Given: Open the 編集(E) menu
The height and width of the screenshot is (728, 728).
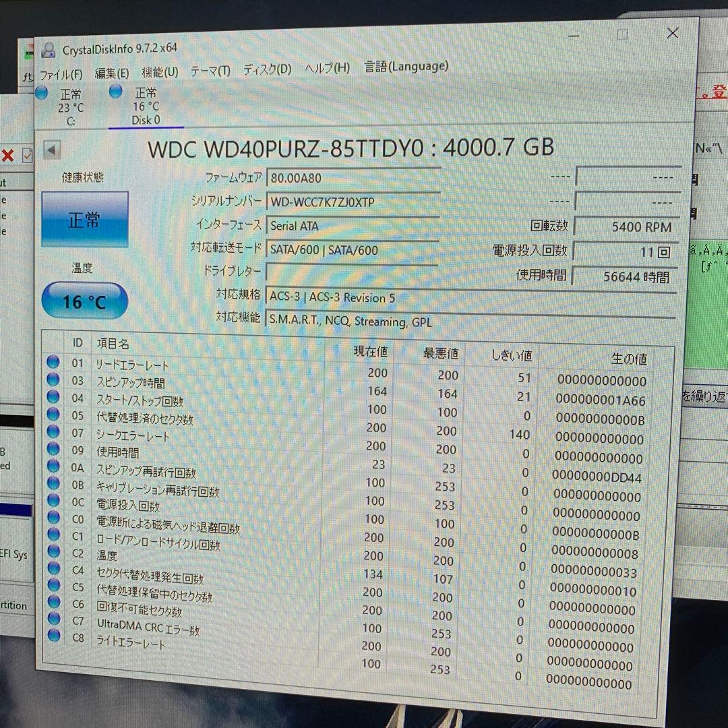Looking at the screenshot, I should (111, 73).
